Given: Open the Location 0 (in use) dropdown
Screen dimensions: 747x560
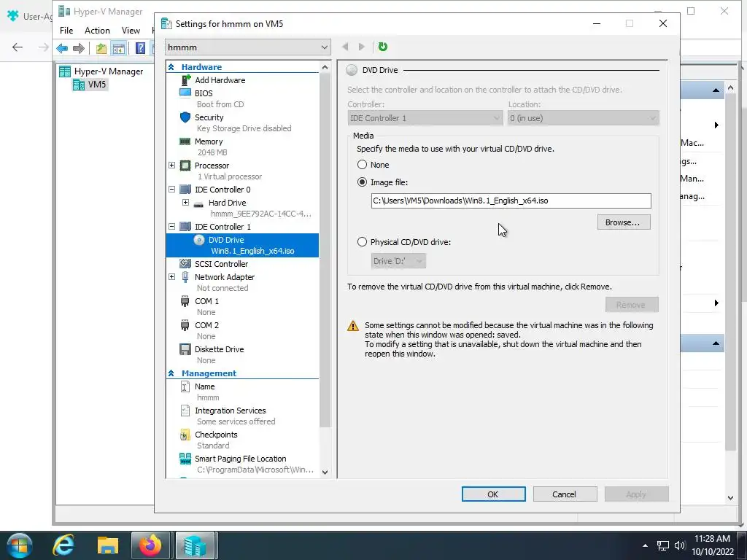Looking at the screenshot, I should [584, 118].
